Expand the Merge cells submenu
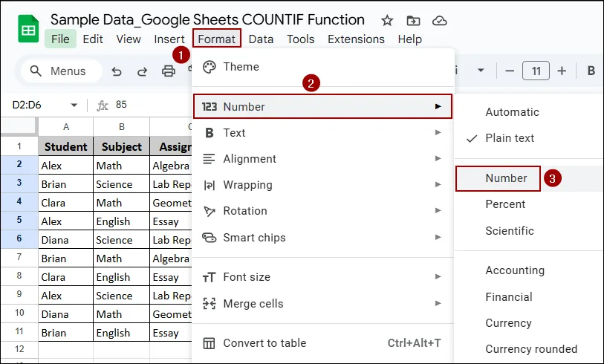The height and width of the screenshot is (364, 604). click(x=322, y=304)
